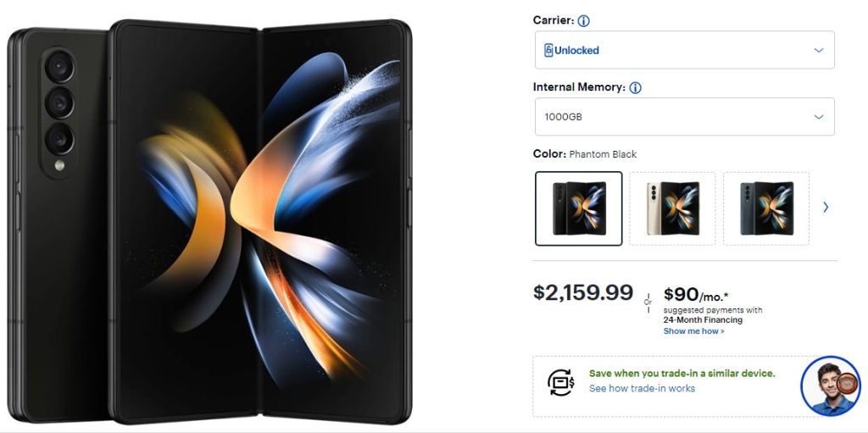Click the 24-Month Financing label
The image size is (868, 433).
703,319
